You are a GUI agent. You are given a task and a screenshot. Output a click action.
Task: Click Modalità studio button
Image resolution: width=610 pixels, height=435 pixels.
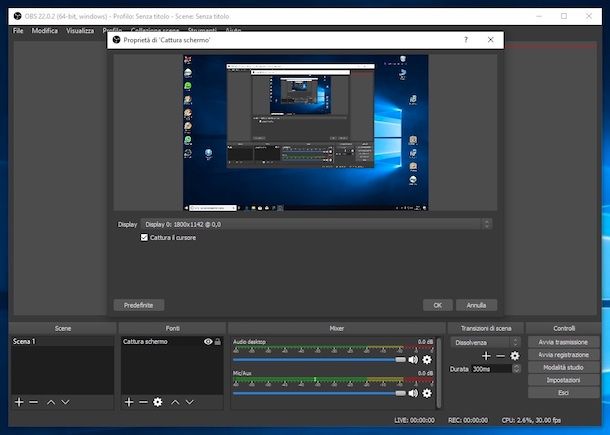tap(563, 367)
